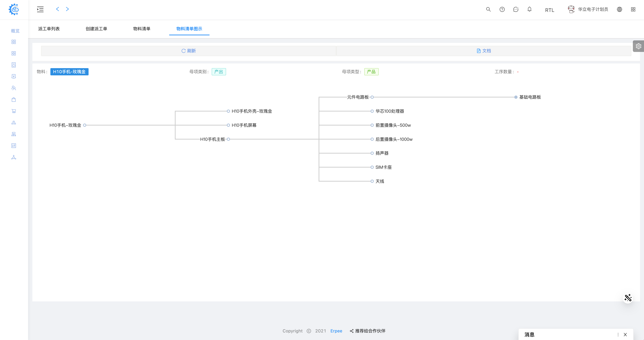Toggle RTL layout direction

tap(550, 10)
